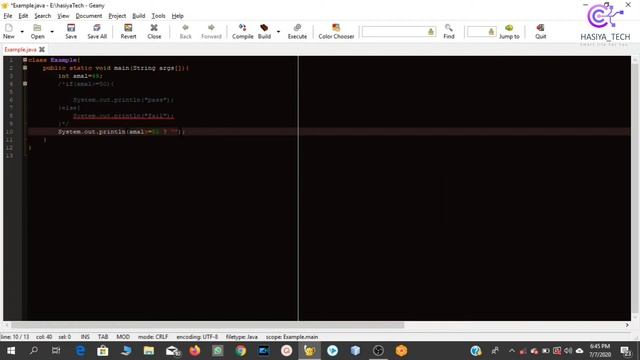This screenshot has width=640, height=360.
Task: Open the Windows Start menu
Action: coord(11,351)
